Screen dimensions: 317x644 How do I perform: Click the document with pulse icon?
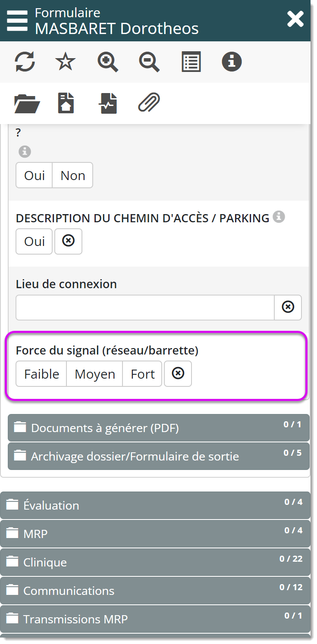(108, 103)
